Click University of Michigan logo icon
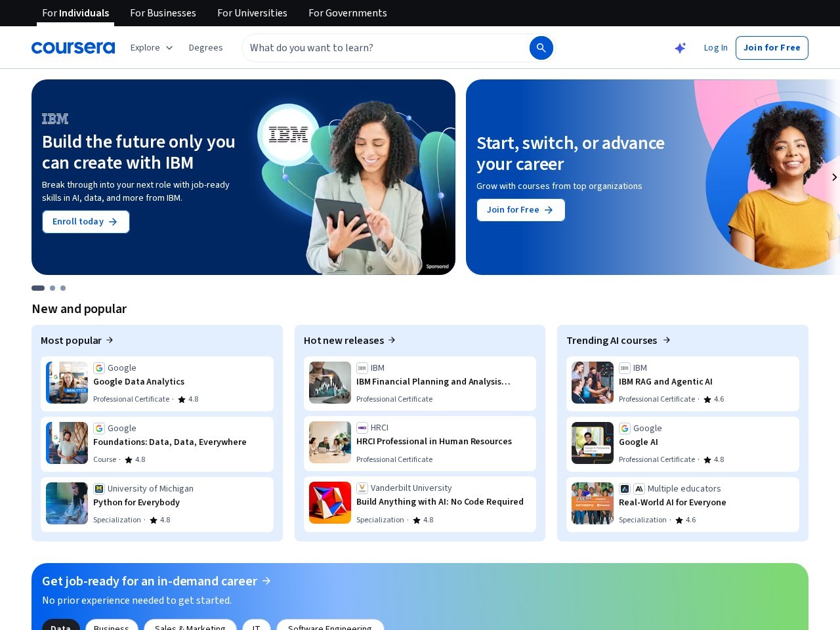 pos(99,489)
